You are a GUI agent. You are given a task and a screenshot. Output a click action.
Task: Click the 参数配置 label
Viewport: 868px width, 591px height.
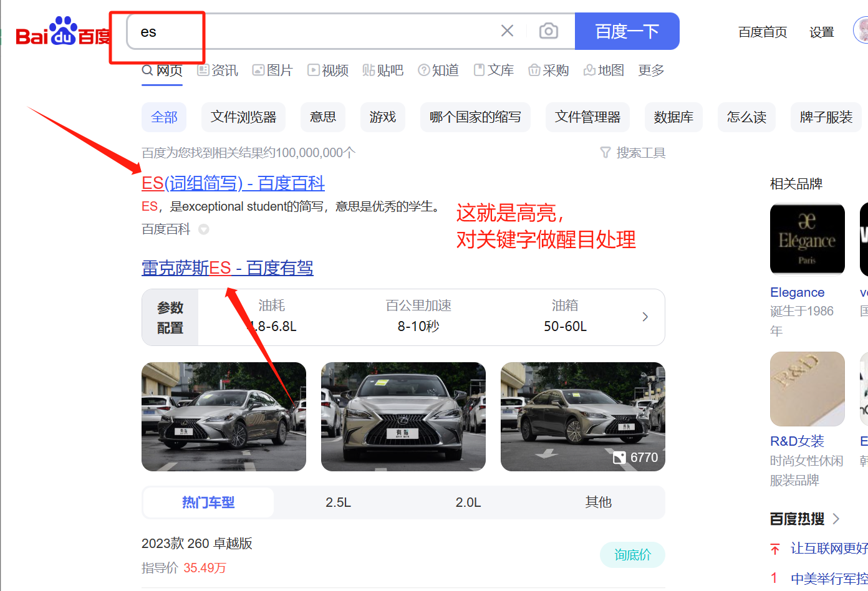(170, 317)
